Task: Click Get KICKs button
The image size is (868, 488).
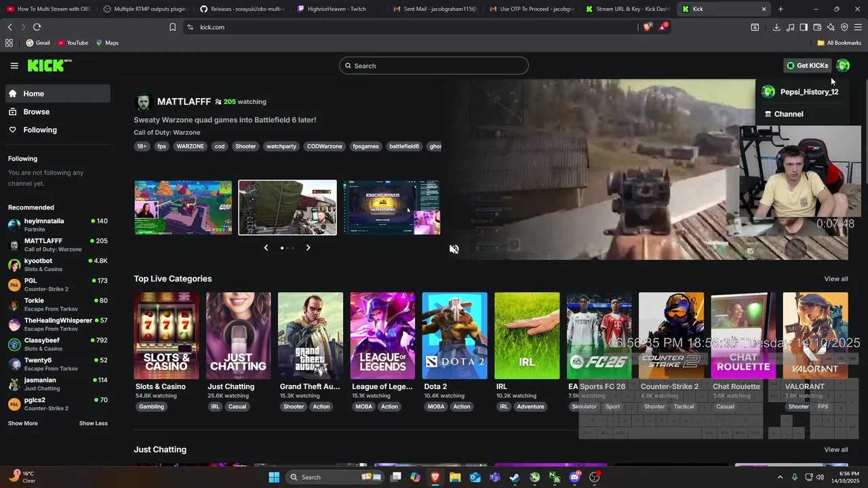Action: (x=807, y=66)
